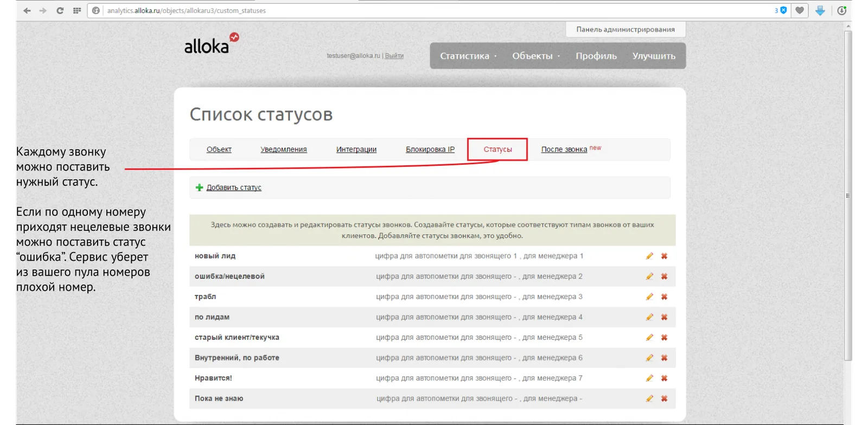Screen dimensions: 868x425
Task: Edit the 'старый клиент/текучка' status
Action: (x=649, y=337)
